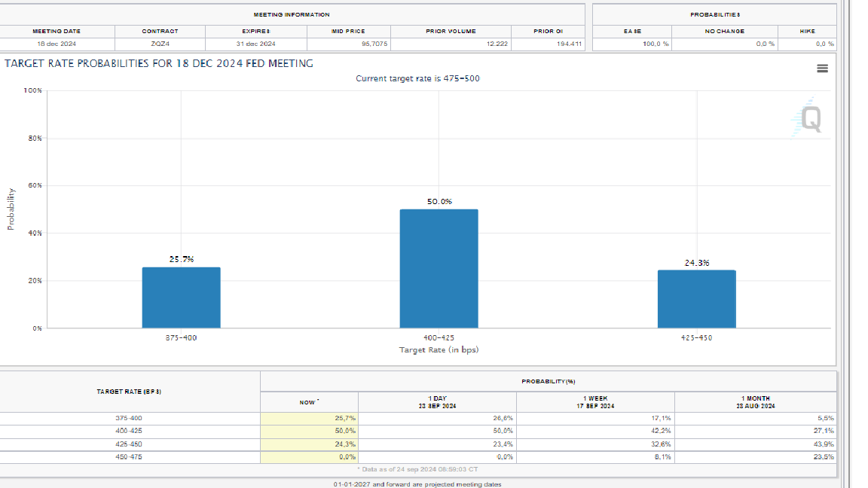This screenshot has height=488, width=868.
Task: Select the ZQZ4 contract cell
Action: 160,44
